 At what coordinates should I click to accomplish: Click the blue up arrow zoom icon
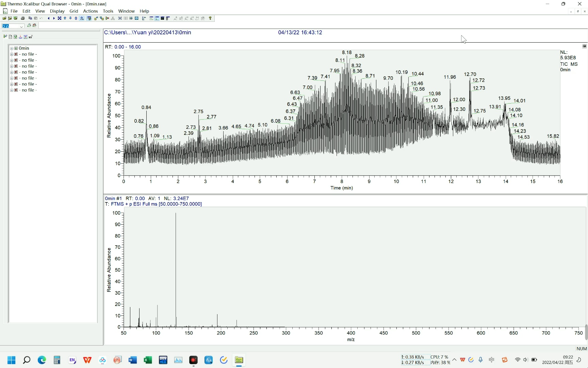pos(65,18)
